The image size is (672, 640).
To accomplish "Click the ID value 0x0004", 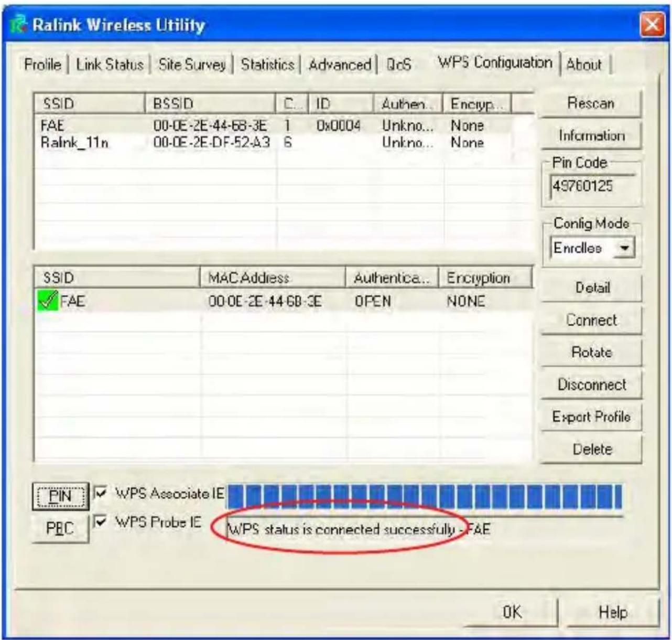I will 338,125.
